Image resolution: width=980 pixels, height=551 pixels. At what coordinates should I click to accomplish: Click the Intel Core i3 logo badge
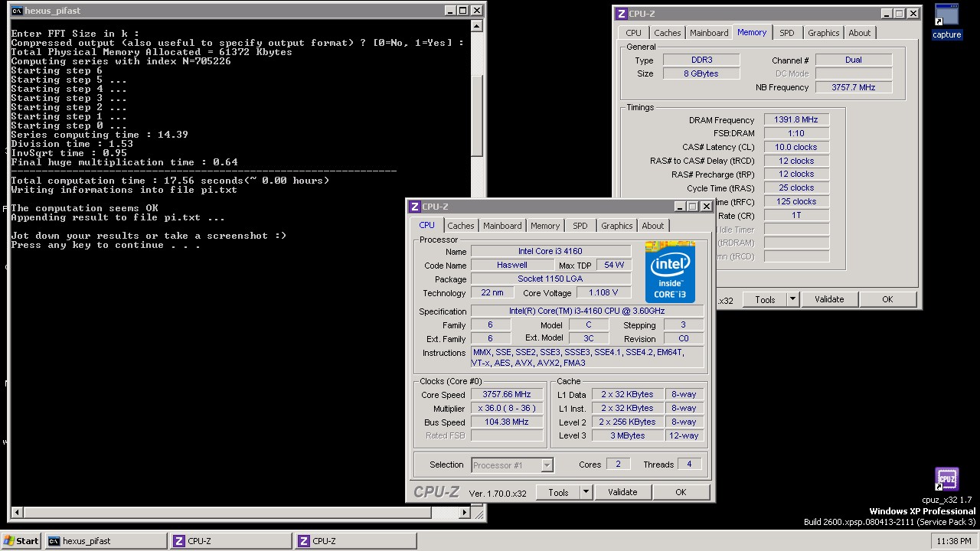pyautogui.click(x=670, y=272)
